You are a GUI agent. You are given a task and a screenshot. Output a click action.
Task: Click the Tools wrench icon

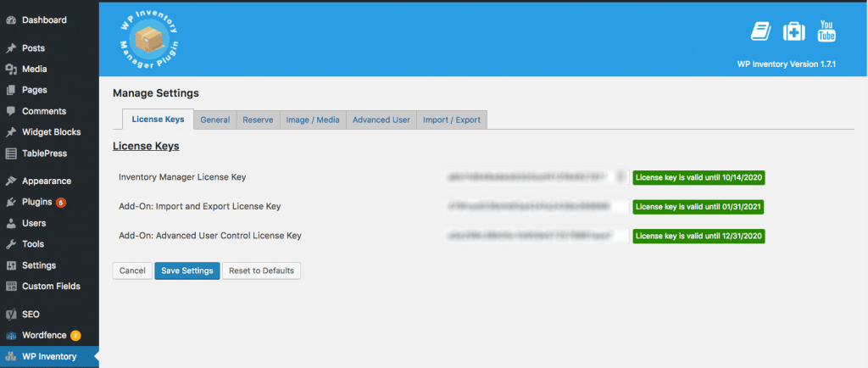click(x=10, y=244)
